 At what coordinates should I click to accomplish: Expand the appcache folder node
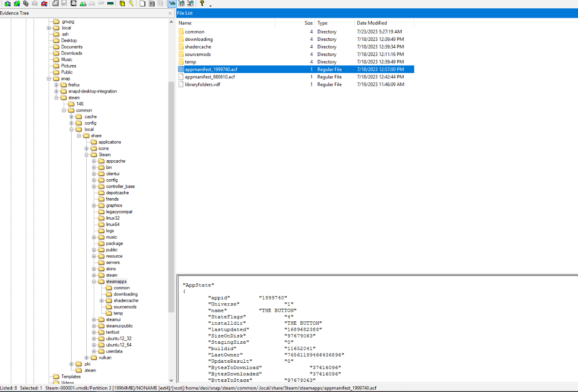[x=94, y=161]
